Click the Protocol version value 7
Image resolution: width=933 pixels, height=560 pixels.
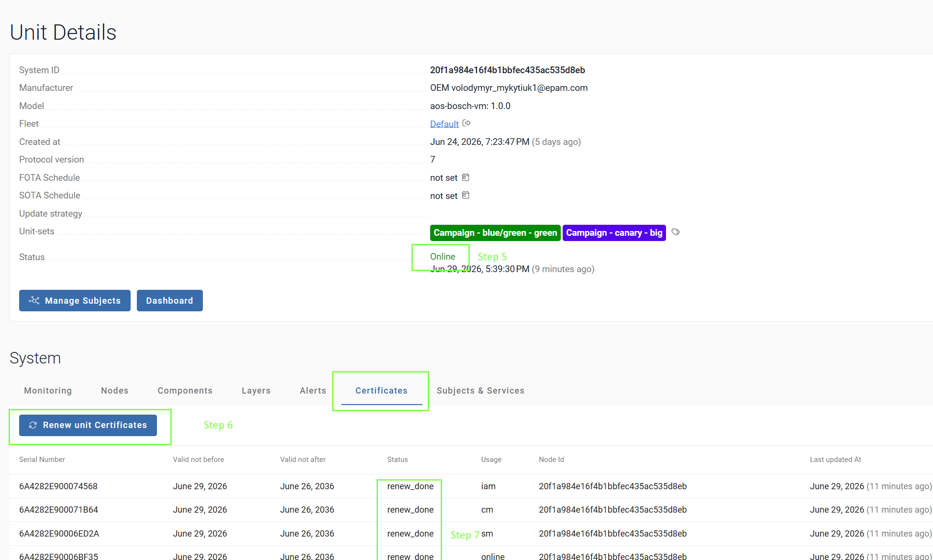433,160
